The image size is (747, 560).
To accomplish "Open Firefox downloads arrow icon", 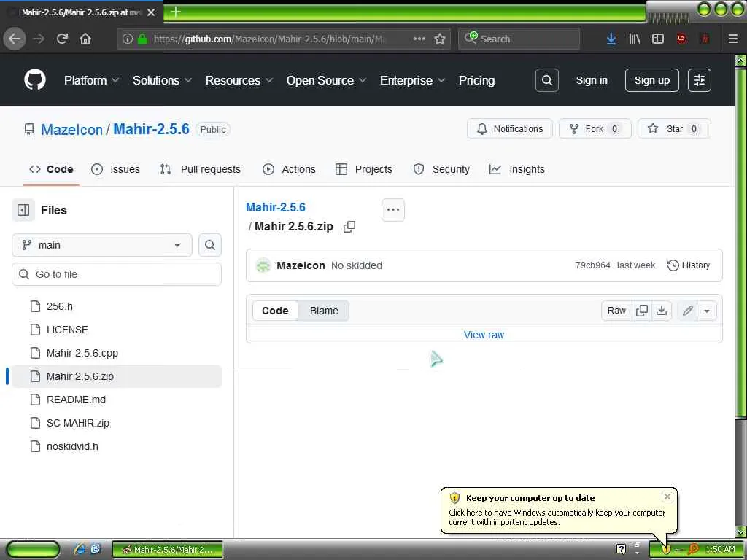I will point(611,39).
